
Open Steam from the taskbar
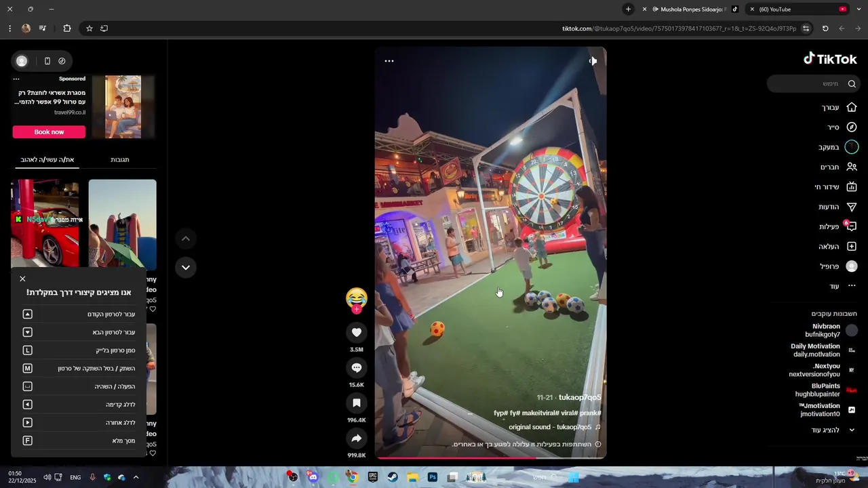pos(393,477)
